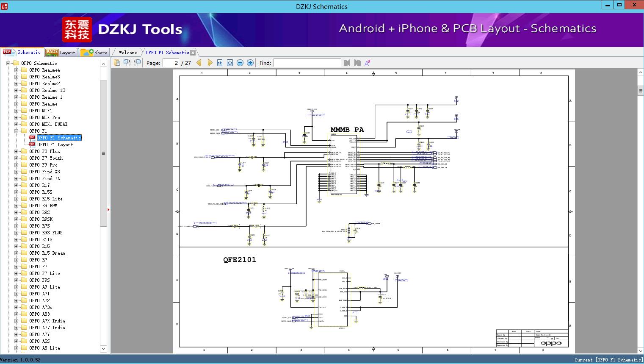Viewport: 644px width, 364px height.
Task: Click the app icon in title bar
Action: click(x=5, y=6)
